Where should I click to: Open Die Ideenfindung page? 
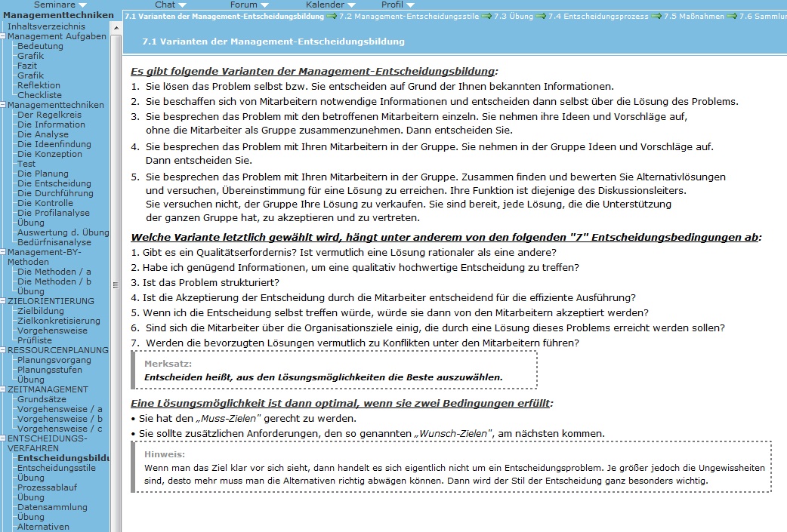[54, 144]
